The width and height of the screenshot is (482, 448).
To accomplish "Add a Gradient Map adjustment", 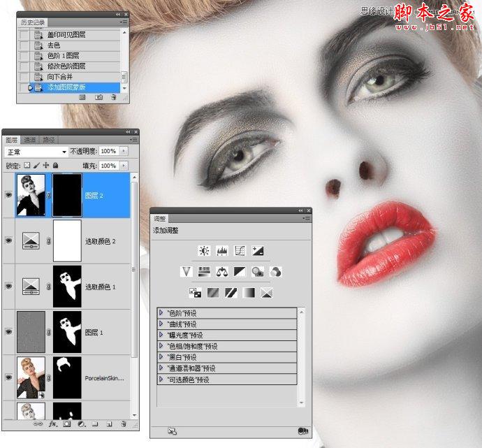I will click(x=249, y=292).
